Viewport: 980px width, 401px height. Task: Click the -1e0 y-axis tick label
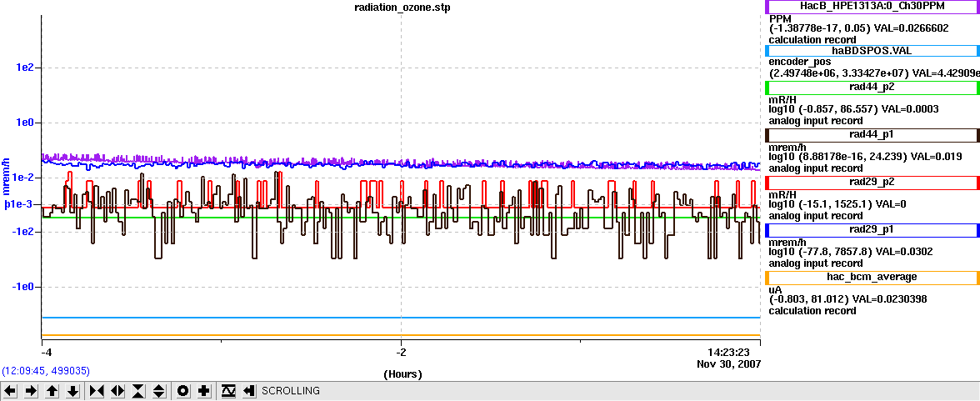[x=24, y=287]
